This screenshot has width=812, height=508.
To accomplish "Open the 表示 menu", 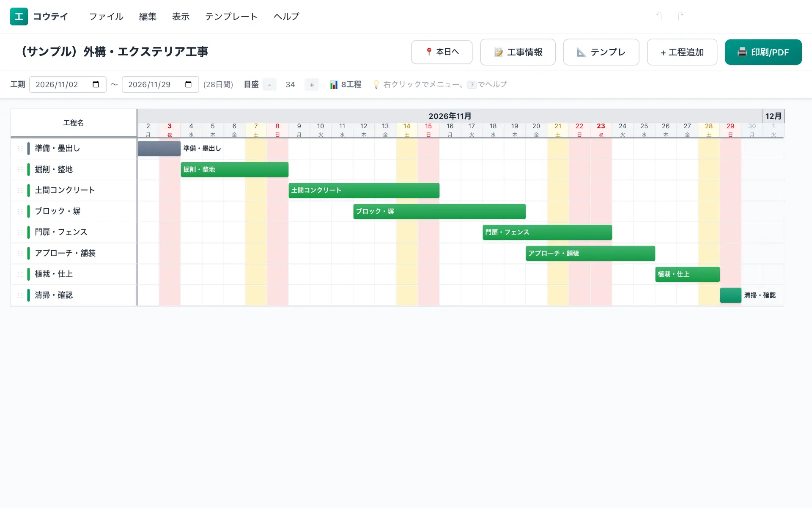I will pos(181,17).
